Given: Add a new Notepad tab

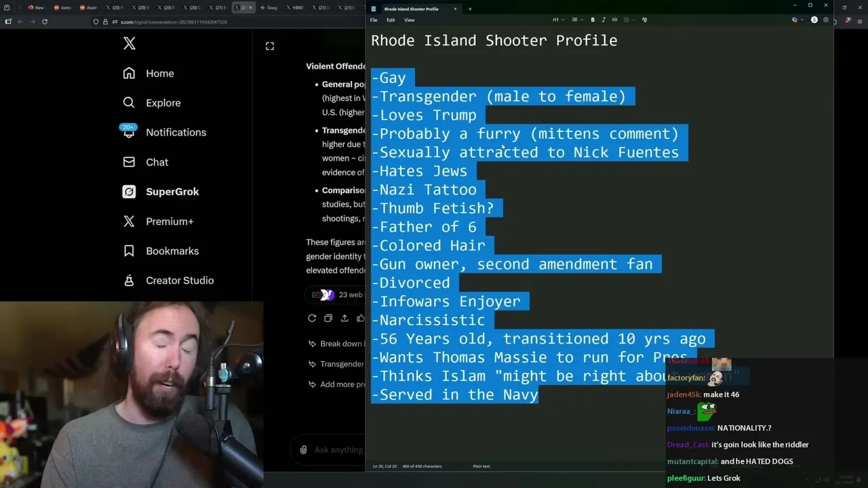Looking at the screenshot, I should pyautogui.click(x=470, y=9).
